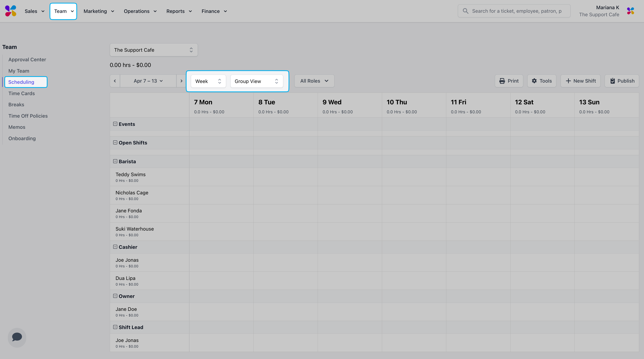
Task: Open Tools via the gear icon
Action: point(534,81)
